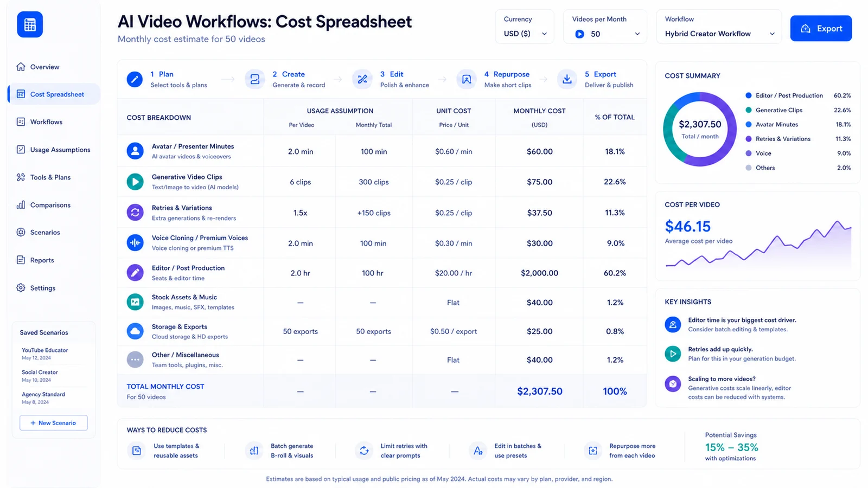The image size is (868, 488).
Task: Select Cost Spreadsheet in the sidebar
Action: 54,94
